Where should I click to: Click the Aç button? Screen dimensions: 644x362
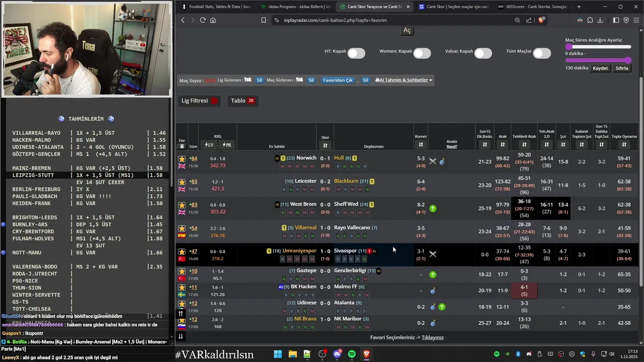(x=407, y=30)
